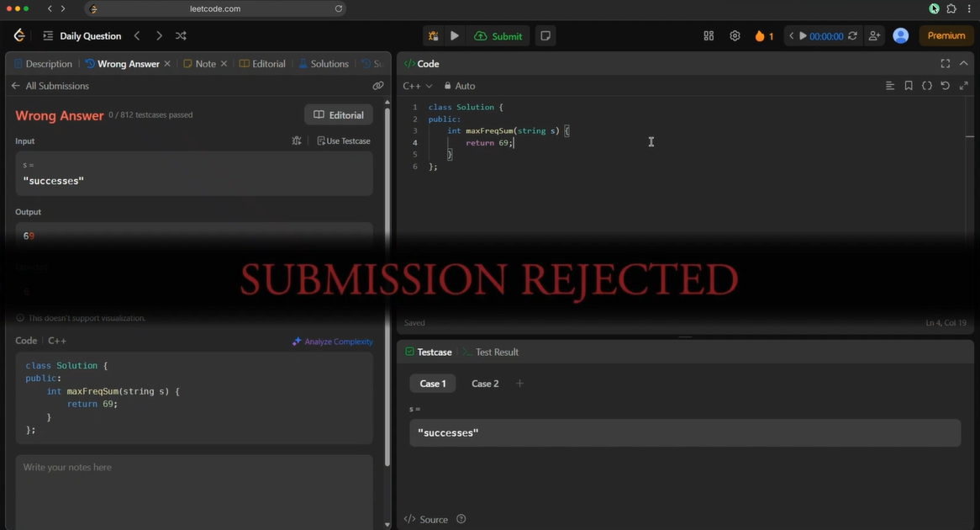980x530 pixels.
Task: Open the C++ language dropdown
Action: pos(417,86)
